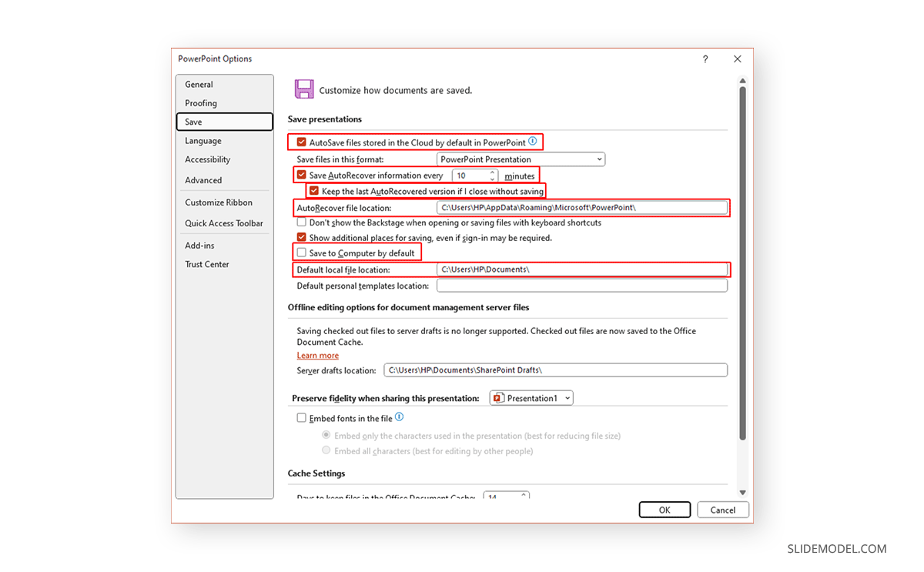Decrease AutoRecover minutes with down arrow
The width and height of the screenshot is (924, 572).
coord(493,179)
